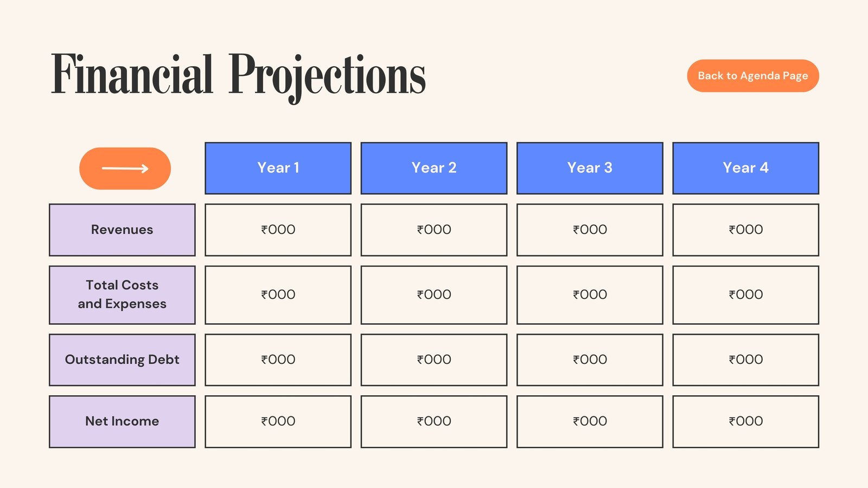Select the Revenues row label
The height and width of the screenshot is (488, 868).
tap(122, 230)
